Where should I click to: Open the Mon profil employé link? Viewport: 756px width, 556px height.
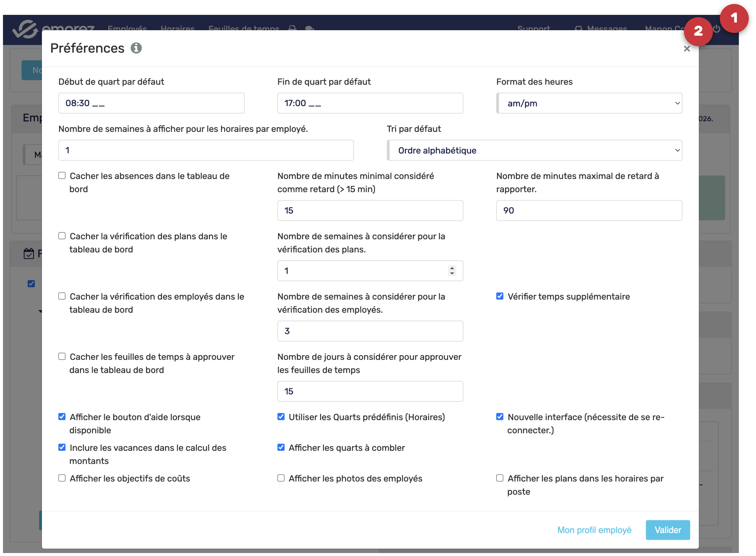click(x=594, y=530)
